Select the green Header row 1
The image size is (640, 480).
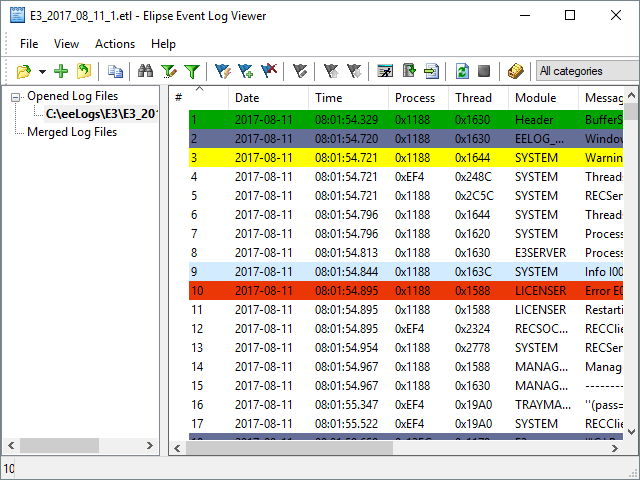(x=400, y=120)
